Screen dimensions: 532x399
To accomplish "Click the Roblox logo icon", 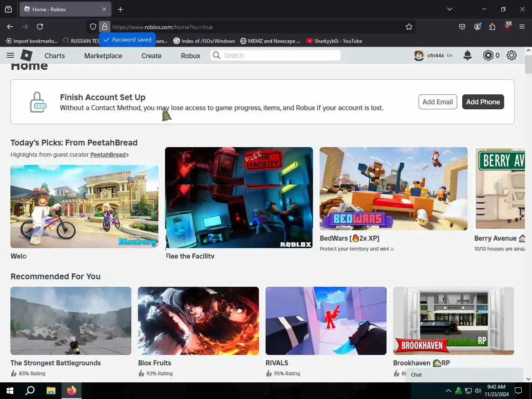I will pos(27,55).
